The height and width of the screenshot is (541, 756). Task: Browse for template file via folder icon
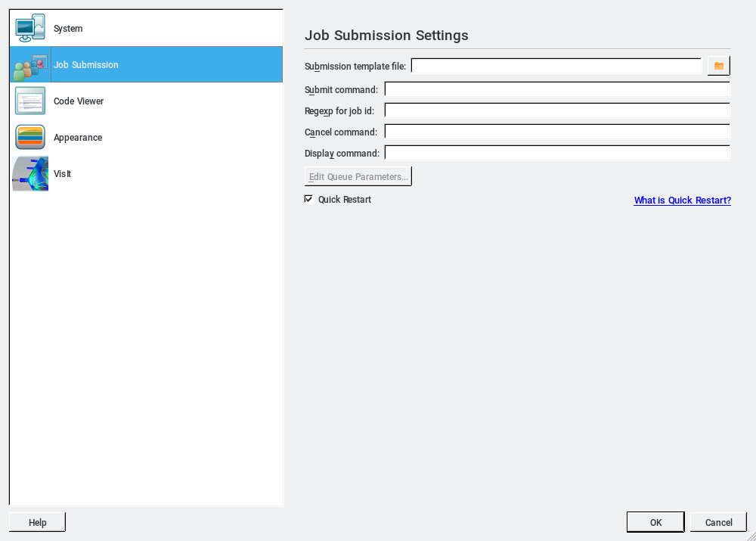(x=718, y=67)
